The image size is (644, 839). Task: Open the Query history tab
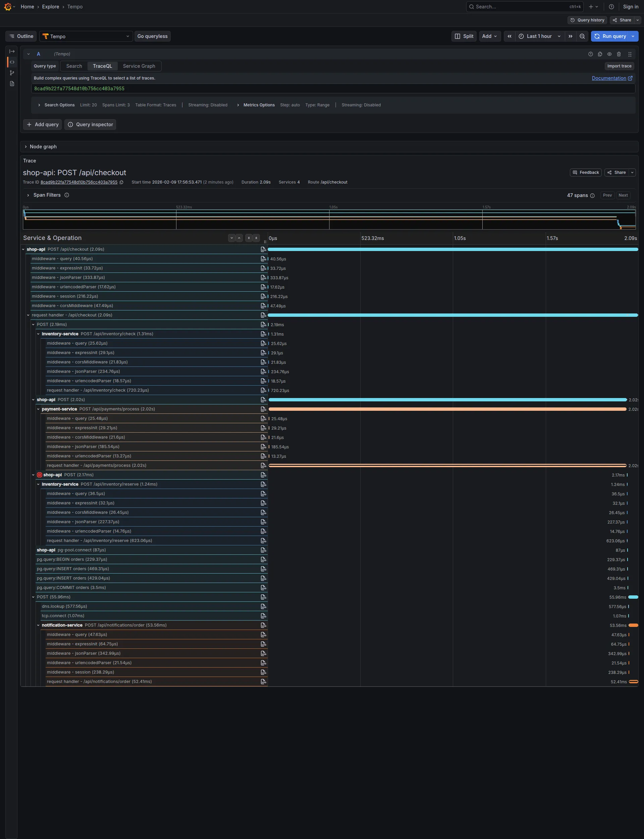(587, 20)
